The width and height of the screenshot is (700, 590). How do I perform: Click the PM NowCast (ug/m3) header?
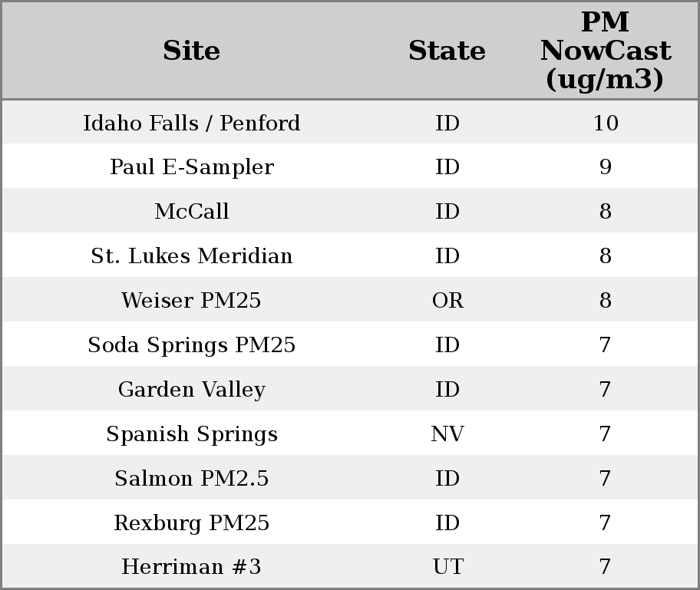pyautogui.click(x=605, y=51)
